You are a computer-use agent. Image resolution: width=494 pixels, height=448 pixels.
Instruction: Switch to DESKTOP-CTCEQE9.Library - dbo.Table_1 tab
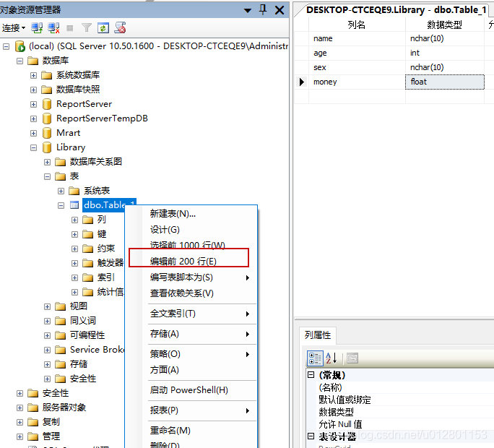click(x=396, y=10)
